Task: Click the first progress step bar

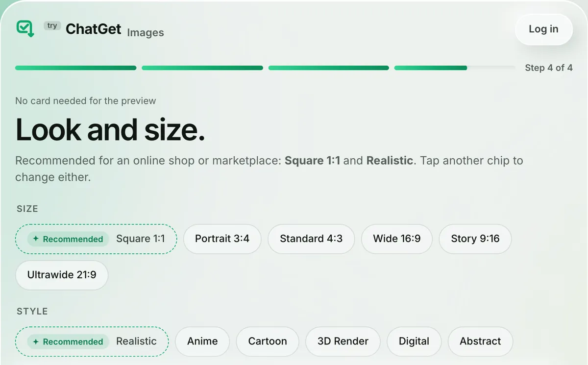Action: point(76,68)
